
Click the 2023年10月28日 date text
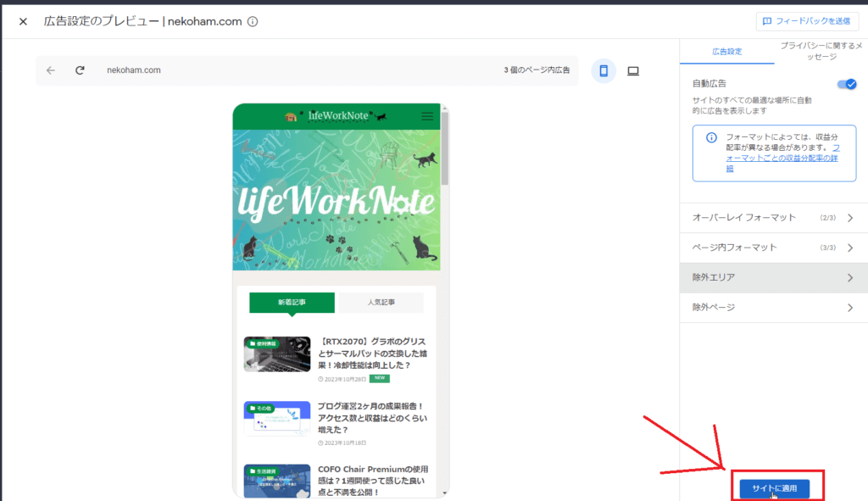click(x=342, y=379)
